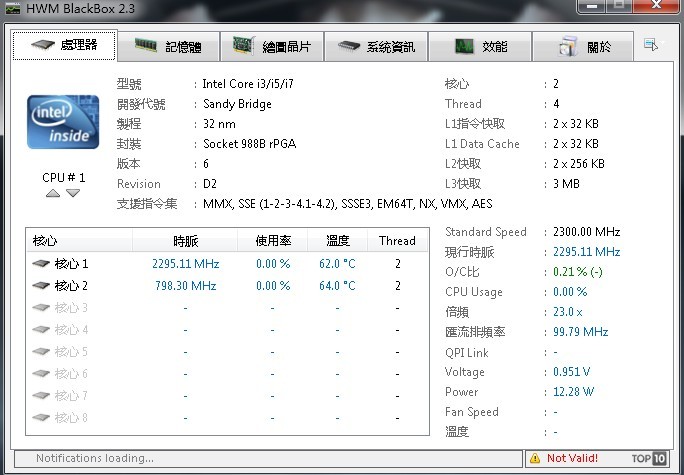Click the 使用率 column header
This screenshot has width=684, height=475.
pyautogui.click(x=271, y=241)
